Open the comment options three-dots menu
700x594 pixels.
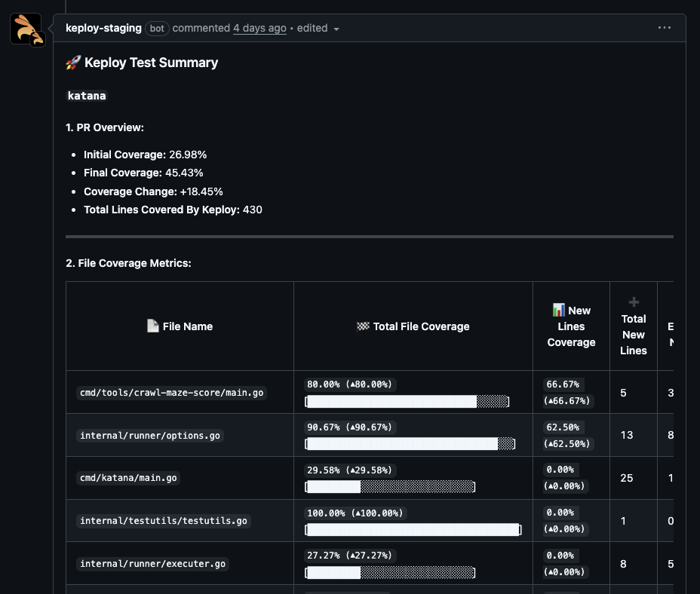pyautogui.click(x=665, y=28)
